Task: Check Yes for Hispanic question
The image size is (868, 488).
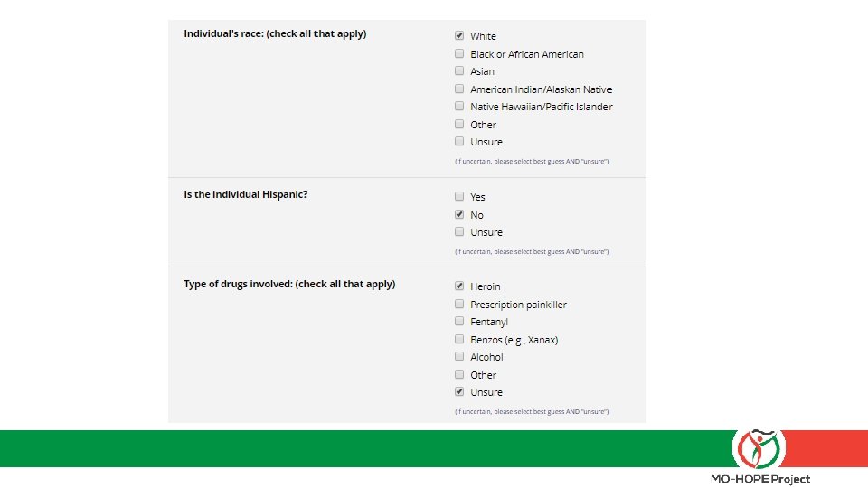Action: click(459, 196)
